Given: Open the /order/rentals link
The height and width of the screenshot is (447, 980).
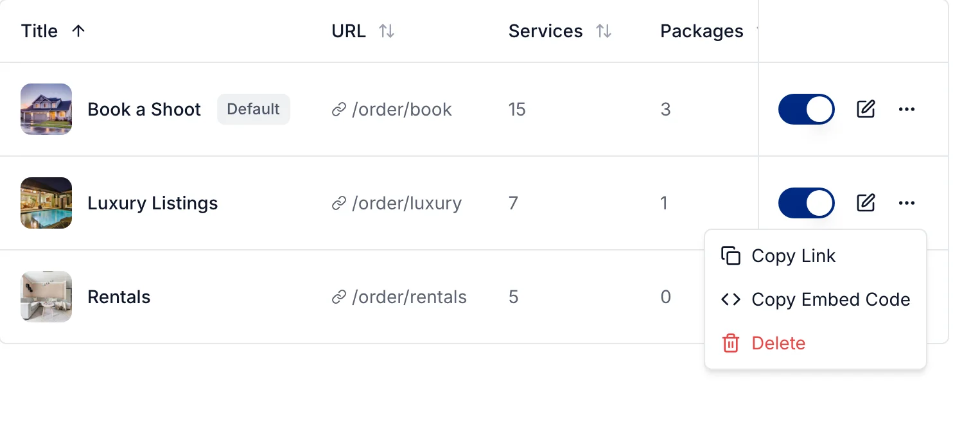Looking at the screenshot, I should (409, 297).
